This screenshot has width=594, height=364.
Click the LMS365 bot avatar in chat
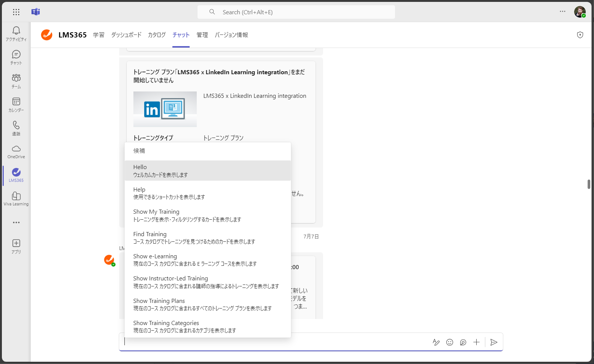pyautogui.click(x=109, y=260)
